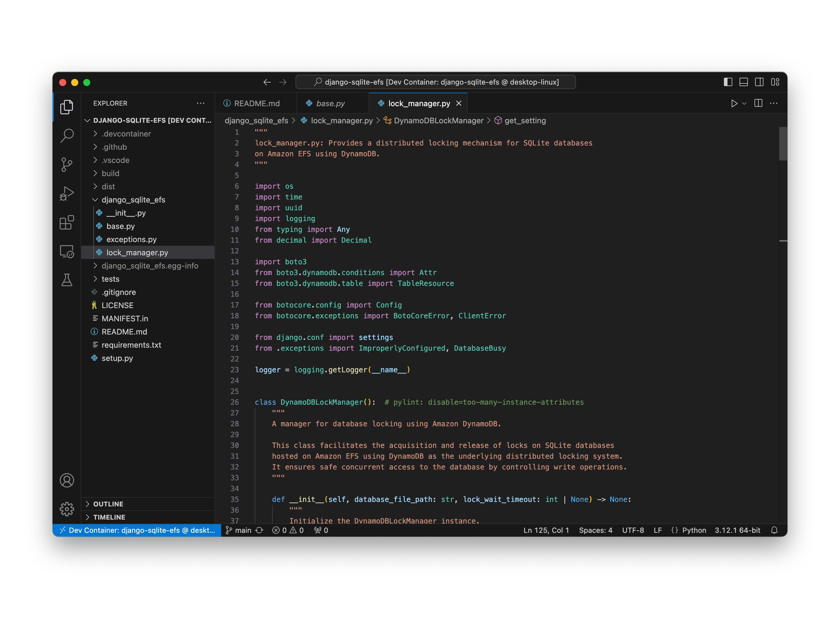Click main branch in status bar
The width and height of the screenshot is (840, 630).
pyautogui.click(x=238, y=530)
